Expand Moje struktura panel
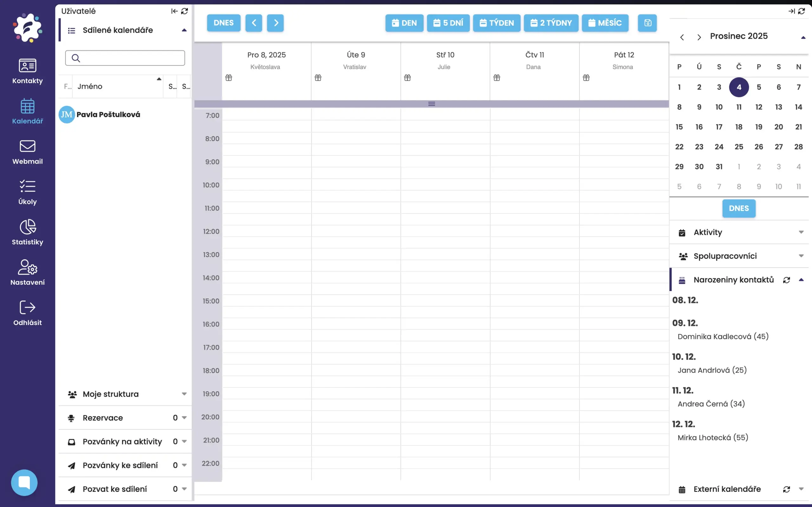The image size is (812, 507). [184, 394]
